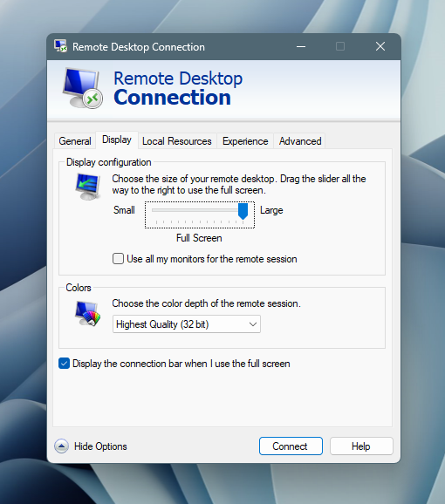
Task: Click the Remote Desktop title bar icon
Action: click(60, 46)
